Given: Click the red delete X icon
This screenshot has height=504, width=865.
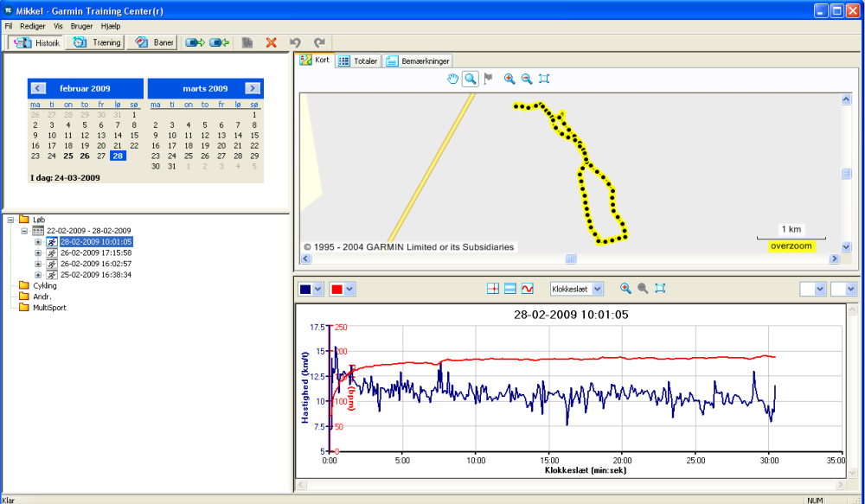Looking at the screenshot, I should click(x=271, y=42).
